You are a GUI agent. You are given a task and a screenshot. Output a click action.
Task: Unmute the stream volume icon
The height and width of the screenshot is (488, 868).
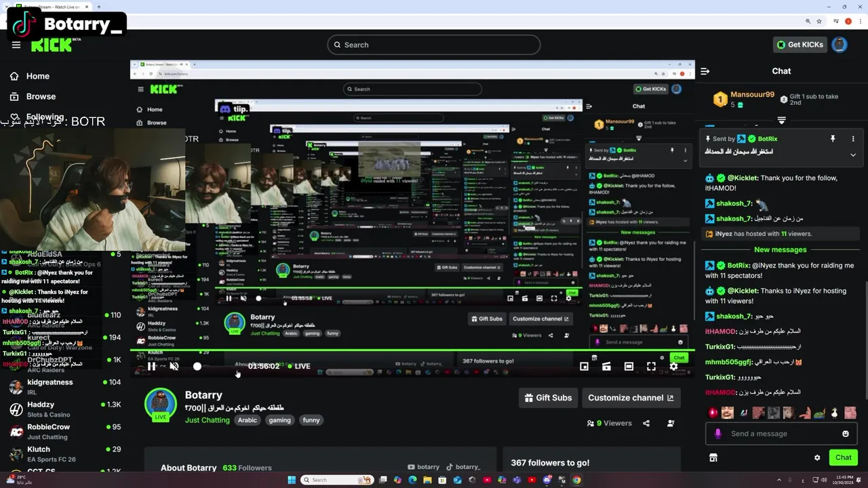click(174, 366)
